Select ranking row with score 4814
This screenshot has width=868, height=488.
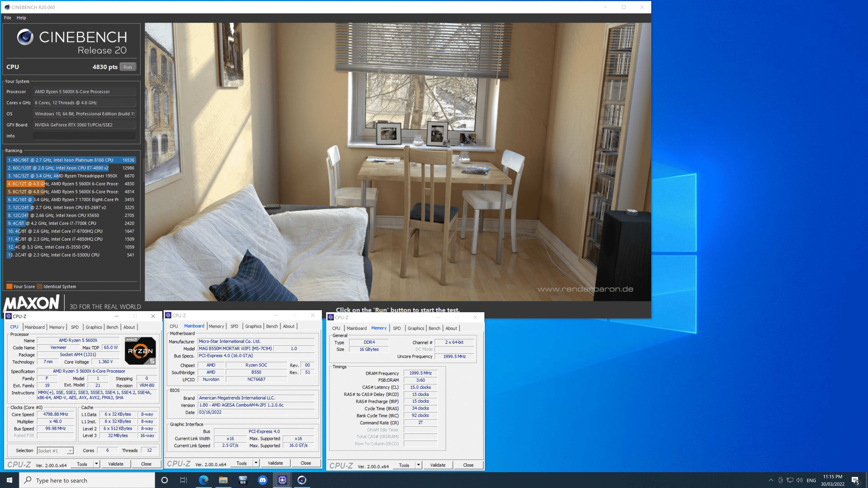pos(71,192)
